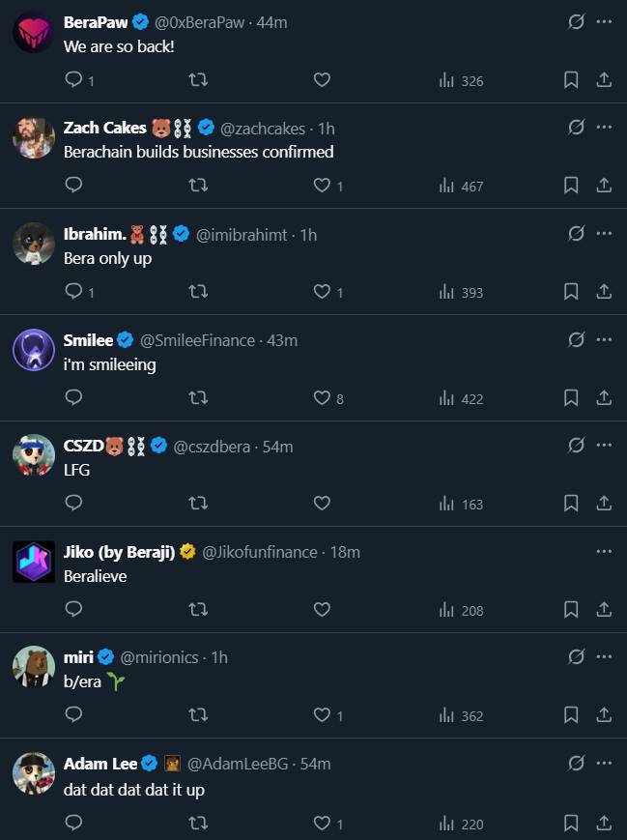Viewport: 627px width, 840px height.
Task: Click the Grok icon on miri's post
Action: (576, 656)
